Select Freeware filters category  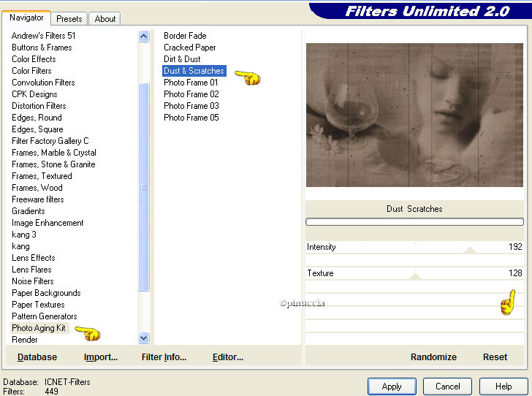tap(38, 199)
